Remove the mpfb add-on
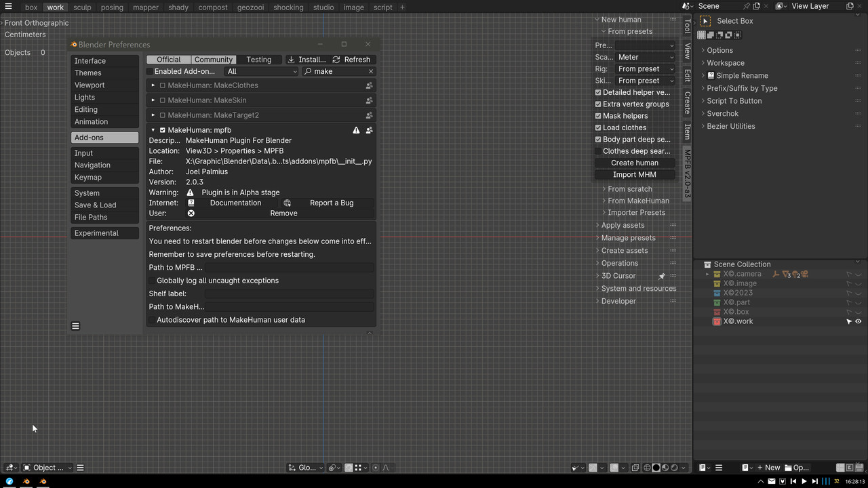Image resolution: width=868 pixels, height=488 pixels. click(279, 213)
